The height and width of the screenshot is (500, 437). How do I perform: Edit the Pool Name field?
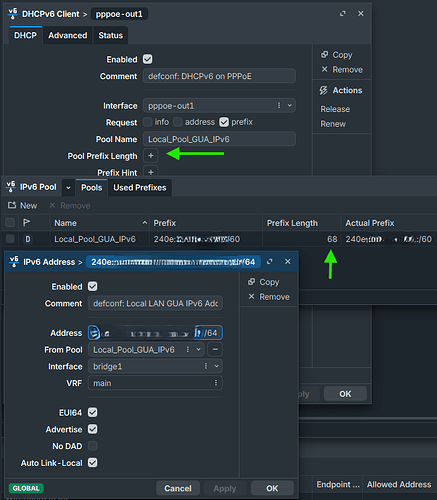coord(219,139)
